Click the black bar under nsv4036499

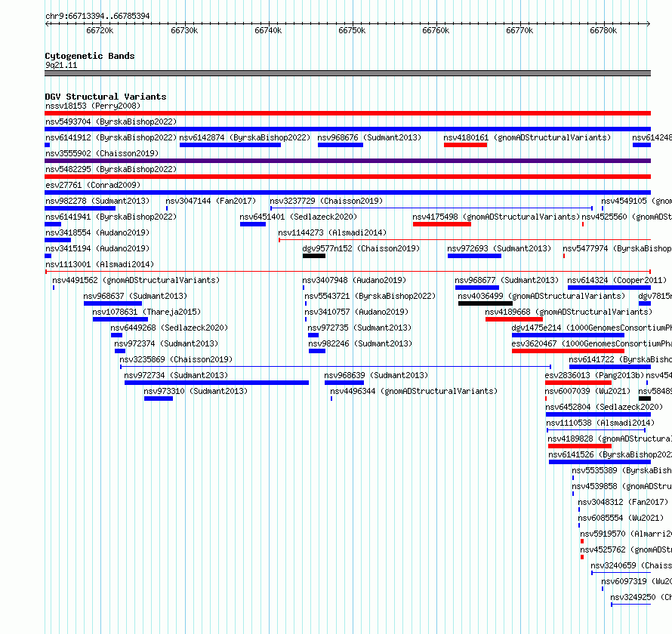click(486, 303)
